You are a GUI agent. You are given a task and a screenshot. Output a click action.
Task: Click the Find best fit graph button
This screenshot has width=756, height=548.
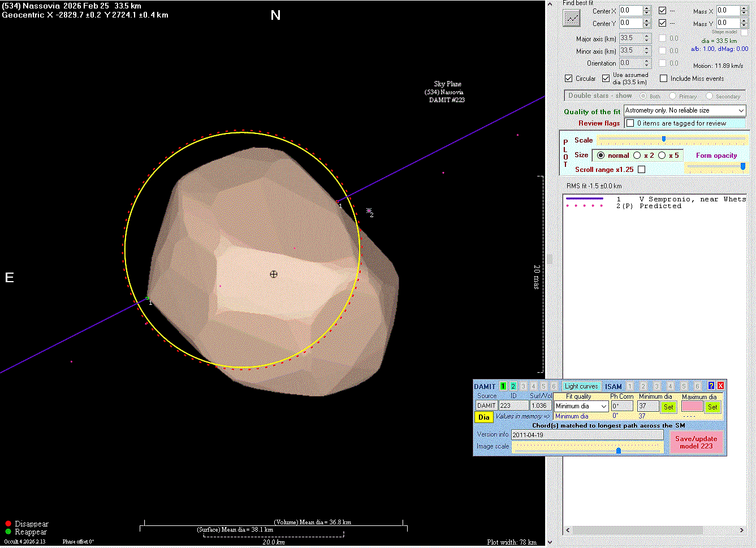pos(572,18)
